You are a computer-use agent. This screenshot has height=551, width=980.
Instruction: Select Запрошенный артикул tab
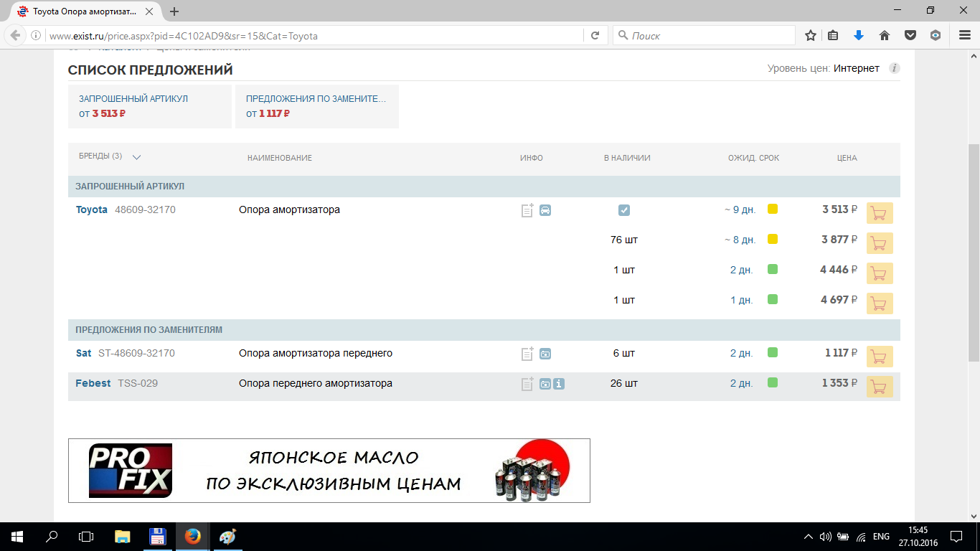coord(149,106)
